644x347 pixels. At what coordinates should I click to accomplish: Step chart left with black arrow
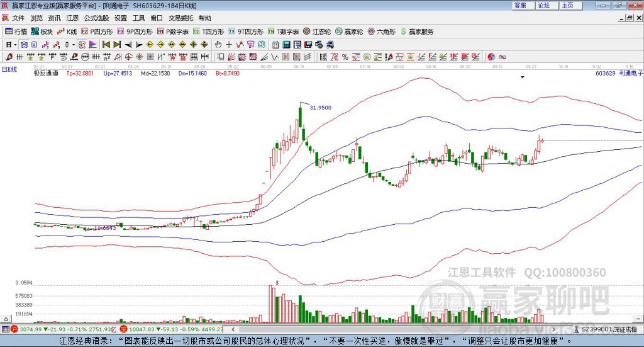pos(128,45)
